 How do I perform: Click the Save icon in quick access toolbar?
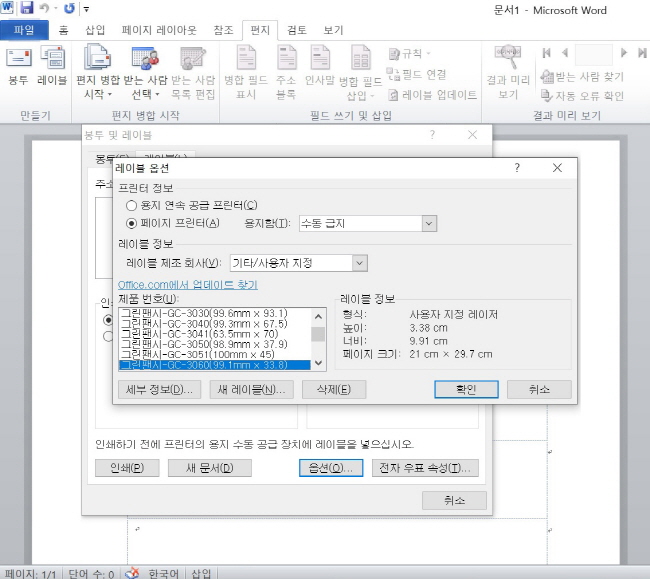point(27,8)
